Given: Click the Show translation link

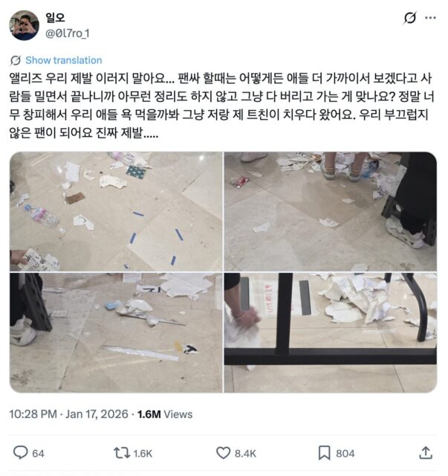Looking at the screenshot, I should coord(64,60).
